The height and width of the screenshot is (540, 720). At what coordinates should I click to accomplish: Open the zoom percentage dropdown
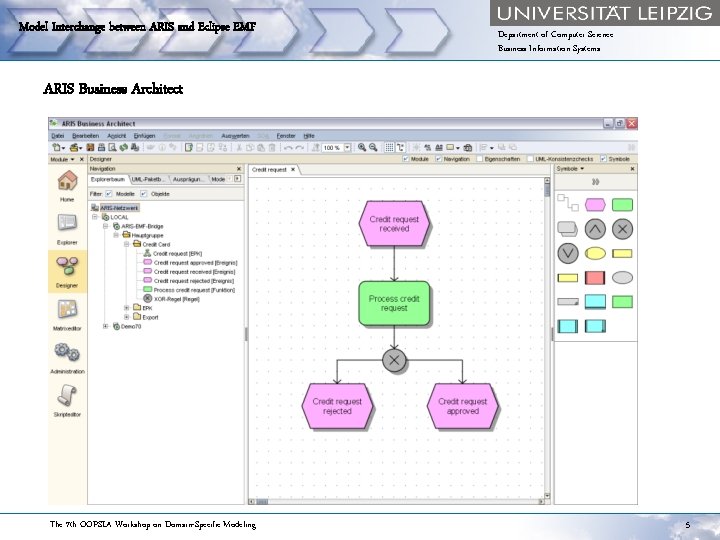pyautogui.click(x=348, y=147)
